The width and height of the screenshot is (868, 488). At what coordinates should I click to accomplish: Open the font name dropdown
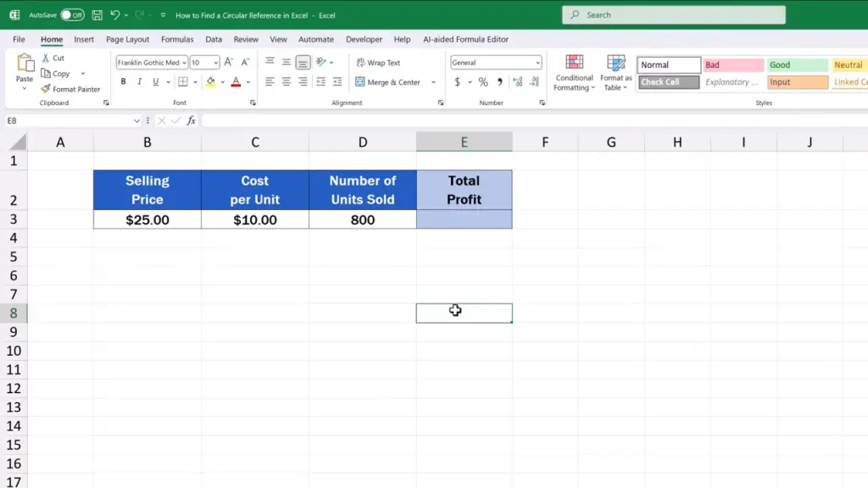click(x=184, y=63)
